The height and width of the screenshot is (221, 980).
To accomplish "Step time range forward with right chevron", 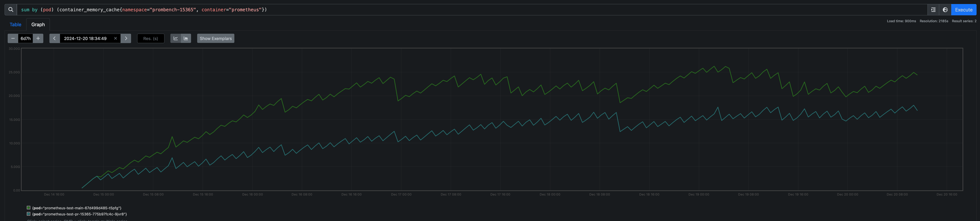I will click(x=126, y=38).
